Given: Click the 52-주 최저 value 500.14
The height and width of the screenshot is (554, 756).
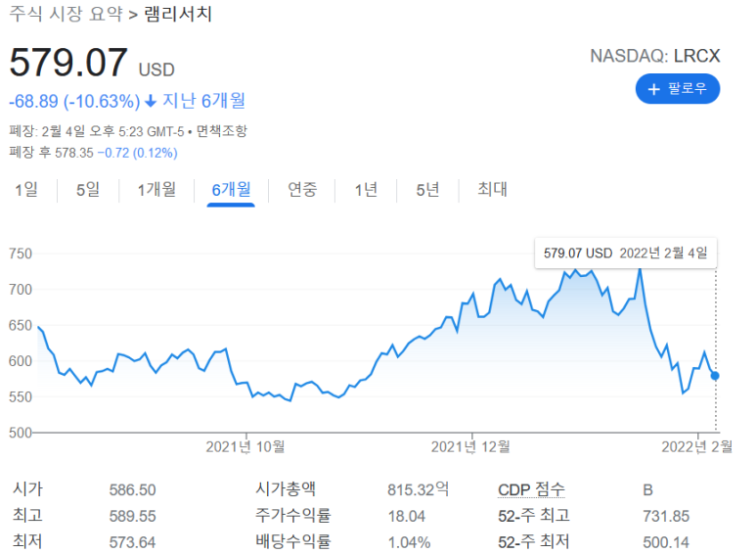Looking at the screenshot, I should 666,542.
